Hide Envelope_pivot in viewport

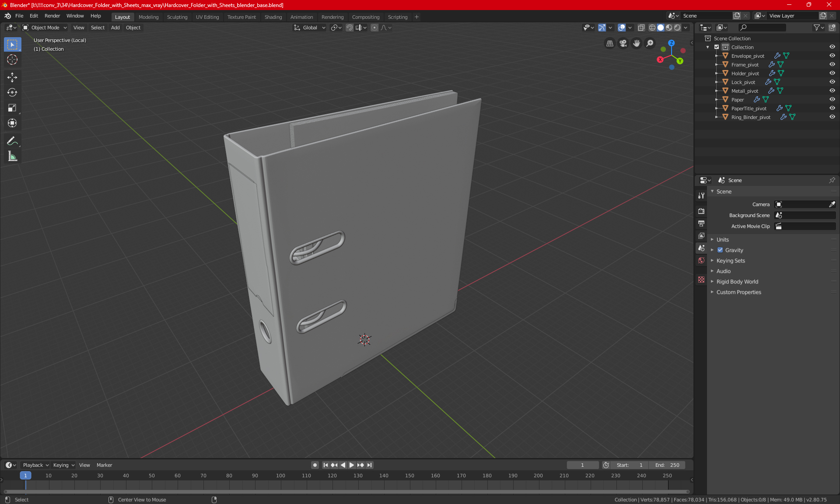(x=832, y=56)
